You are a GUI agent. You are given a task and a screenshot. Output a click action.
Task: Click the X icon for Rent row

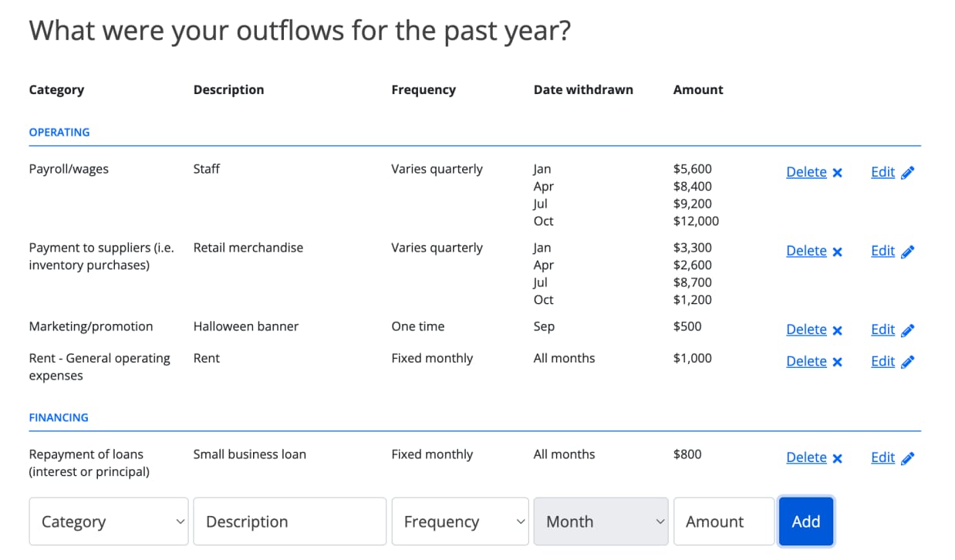click(837, 362)
